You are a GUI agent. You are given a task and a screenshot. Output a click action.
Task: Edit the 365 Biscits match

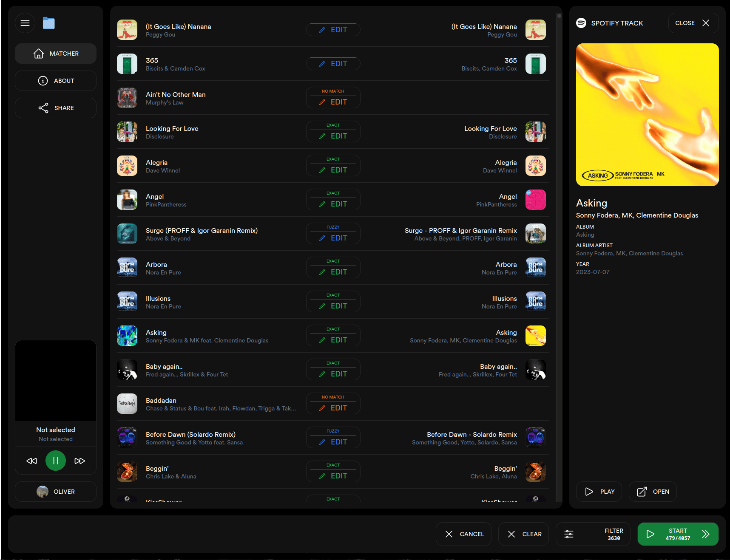333,64
